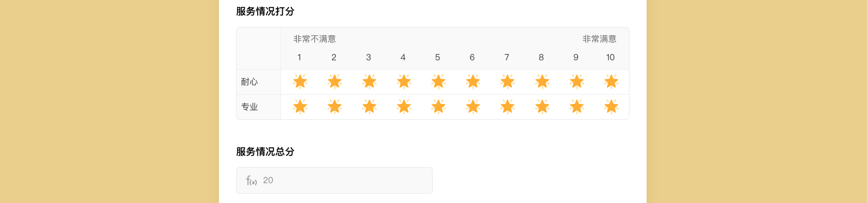This screenshot has width=868, height=203.
Task: Rate 专业 with star number 2
Action: pyautogui.click(x=335, y=106)
